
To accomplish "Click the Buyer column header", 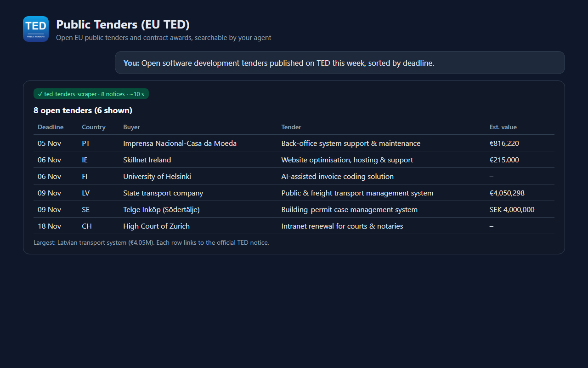I will tap(132, 127).
